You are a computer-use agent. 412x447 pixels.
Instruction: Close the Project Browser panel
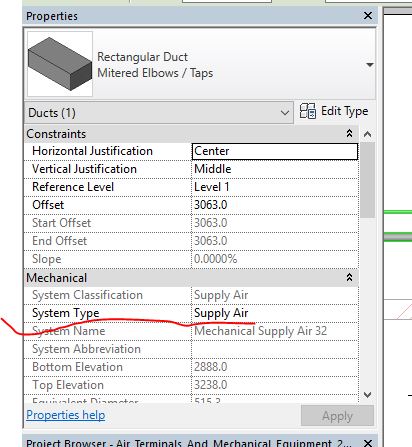click(x=368, y=443)
